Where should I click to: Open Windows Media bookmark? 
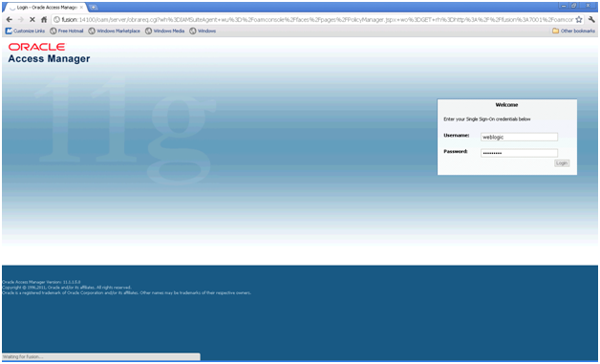coord(165,31)
